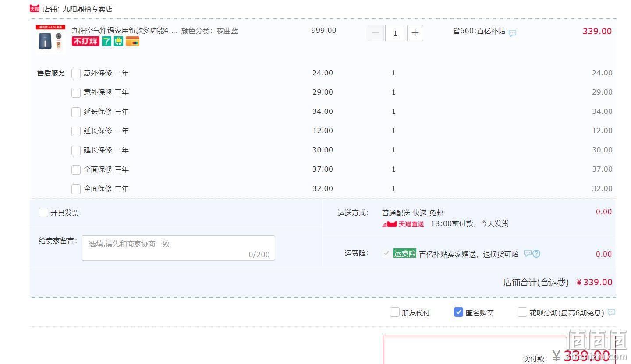Check 延长保修 三年 service option
The width and height of the screenshot is (631, 364).
click(x=76, y=112)
